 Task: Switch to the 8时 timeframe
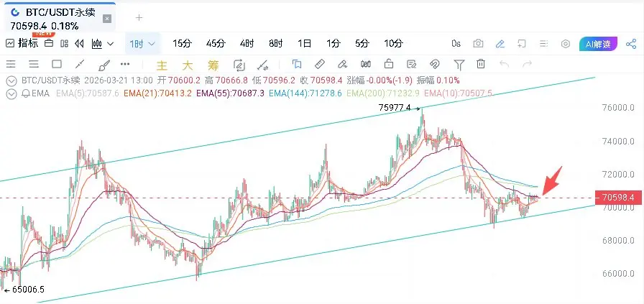pyautogui.click(x=275, y=43)
